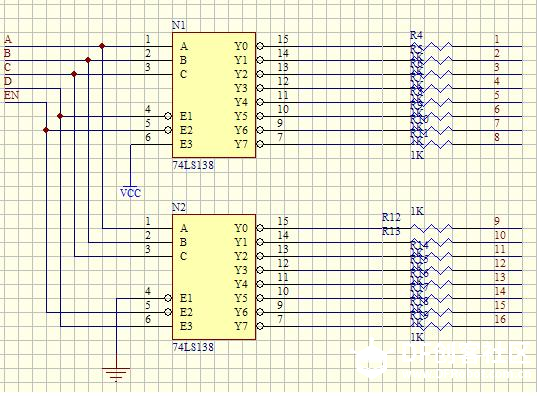Click the junction dot on input line B
The image size is (537, 396).
pyautogui.click(x=88, y=60)
